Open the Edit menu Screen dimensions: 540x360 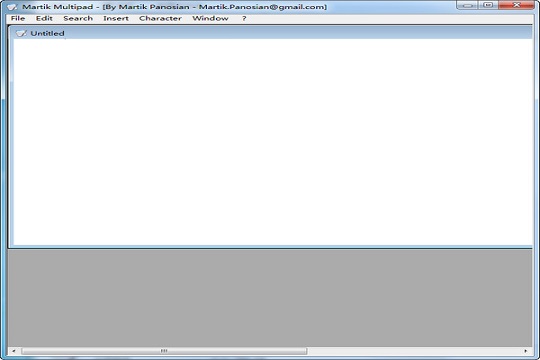(x=44, y=19)
